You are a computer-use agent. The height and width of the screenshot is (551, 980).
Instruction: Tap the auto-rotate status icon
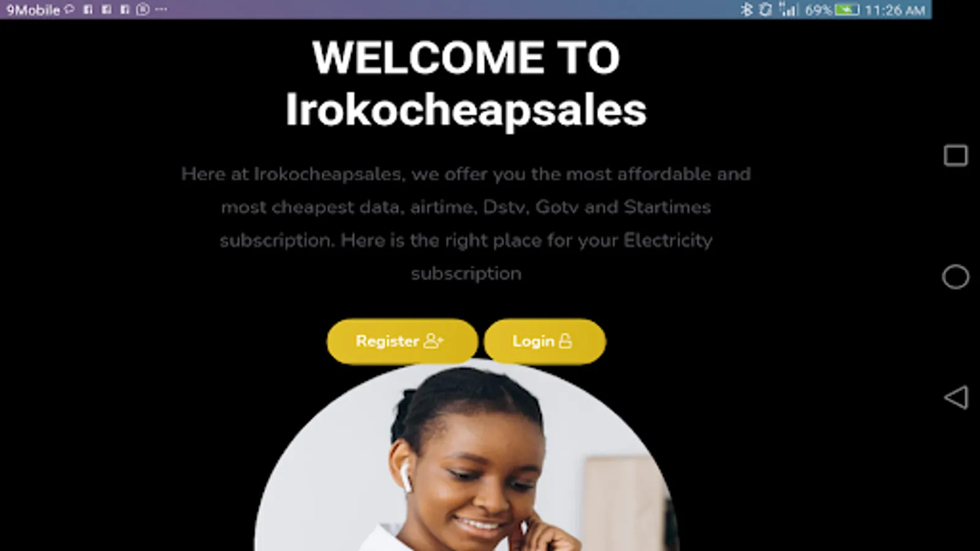[x=766, y=9]
